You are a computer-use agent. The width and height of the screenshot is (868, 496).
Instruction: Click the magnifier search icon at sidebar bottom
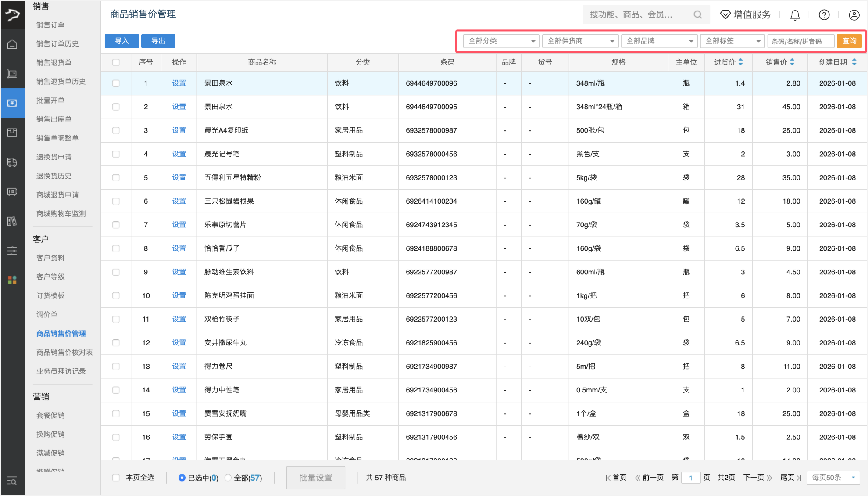pyautogui.click(x=12, y=481)
